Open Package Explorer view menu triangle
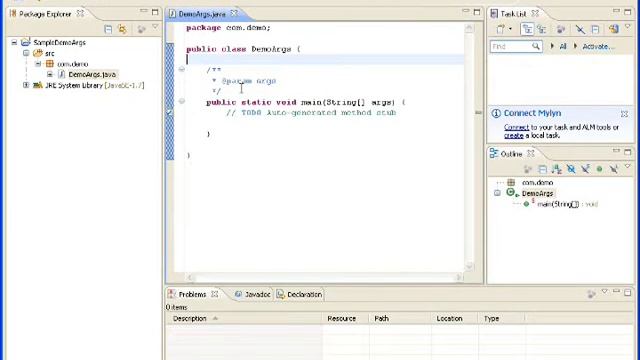 point(155,27)
